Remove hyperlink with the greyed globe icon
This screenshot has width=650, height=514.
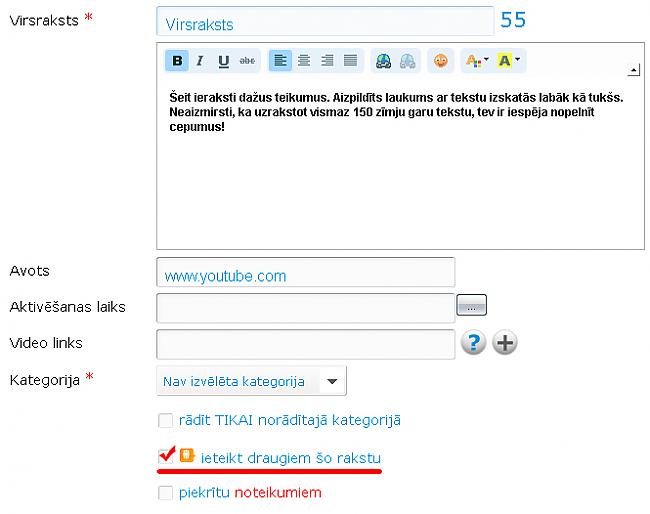pyautogui.click(x=407, y=61)
